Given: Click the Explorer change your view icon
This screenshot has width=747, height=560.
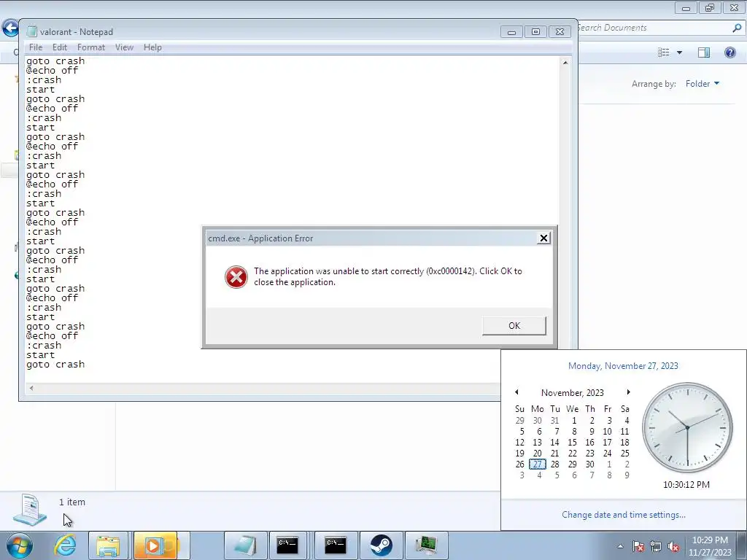Looking at the screenshot, I should tap(664, 52).
